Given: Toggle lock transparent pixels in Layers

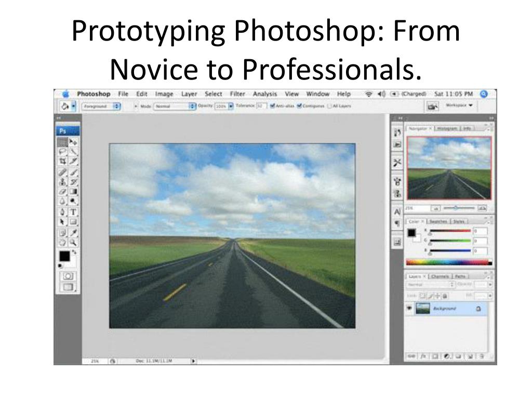Looking at the screenshot, I should point(422,296).
